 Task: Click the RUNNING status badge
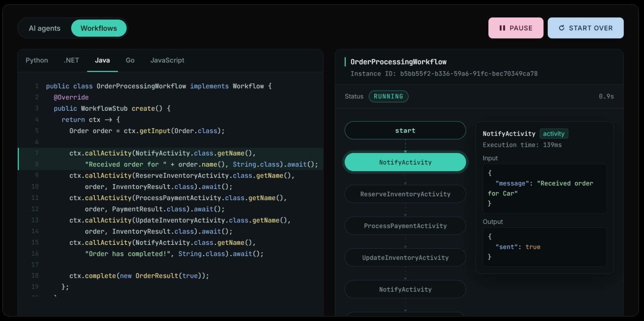388,96
